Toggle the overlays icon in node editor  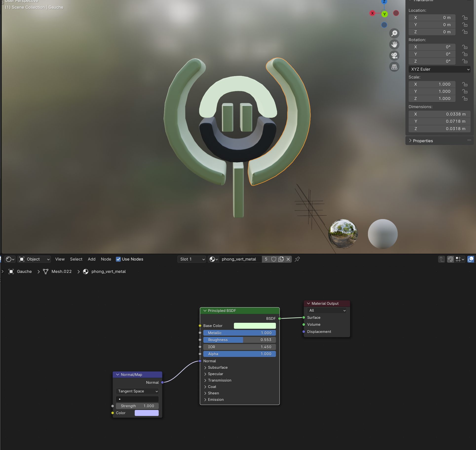(x=471, y=259)
